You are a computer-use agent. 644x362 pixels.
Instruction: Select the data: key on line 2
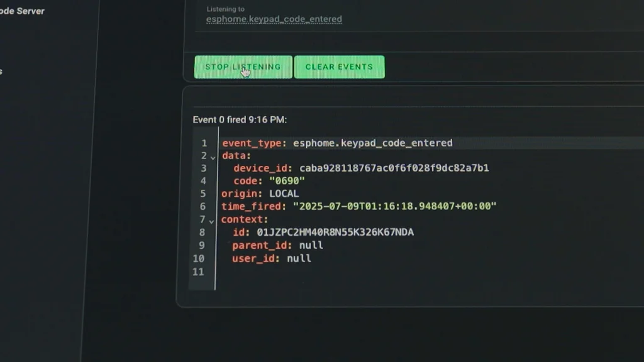point(236,156)
